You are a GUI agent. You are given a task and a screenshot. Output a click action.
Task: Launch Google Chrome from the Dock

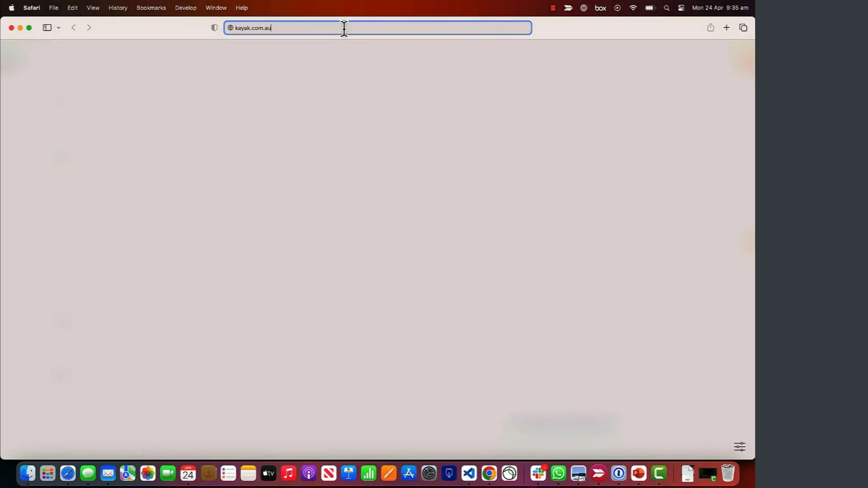489,473
